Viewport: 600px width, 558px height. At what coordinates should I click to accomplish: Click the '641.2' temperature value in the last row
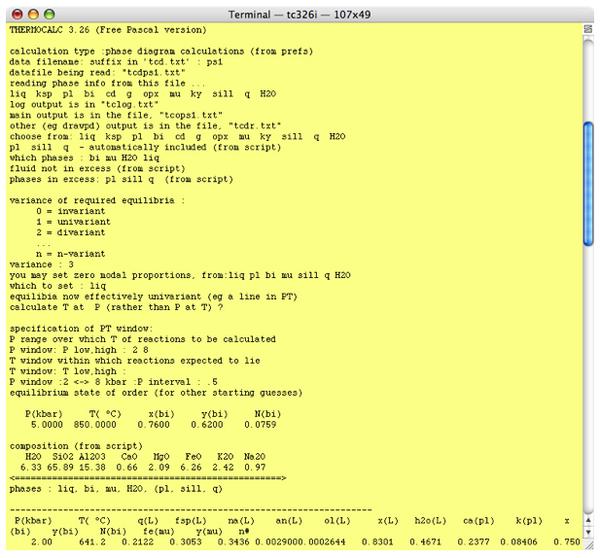pyautogui.click(x=92, y=542)
